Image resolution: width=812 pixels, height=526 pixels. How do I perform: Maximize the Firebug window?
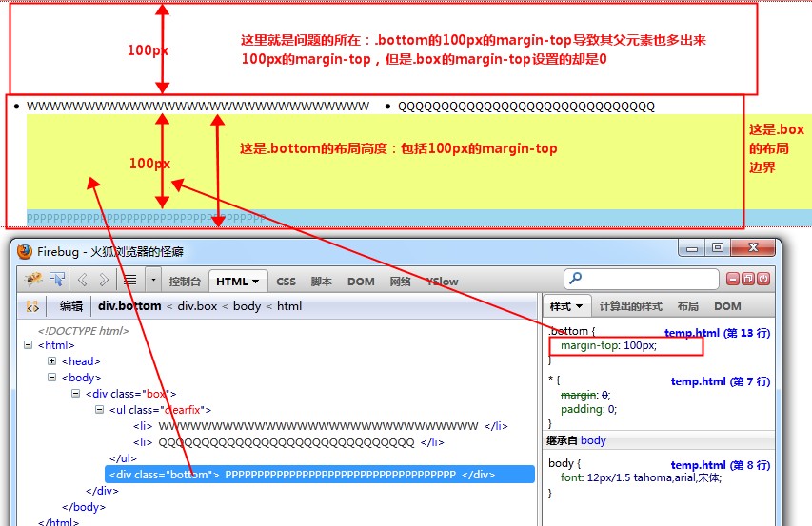717,248
